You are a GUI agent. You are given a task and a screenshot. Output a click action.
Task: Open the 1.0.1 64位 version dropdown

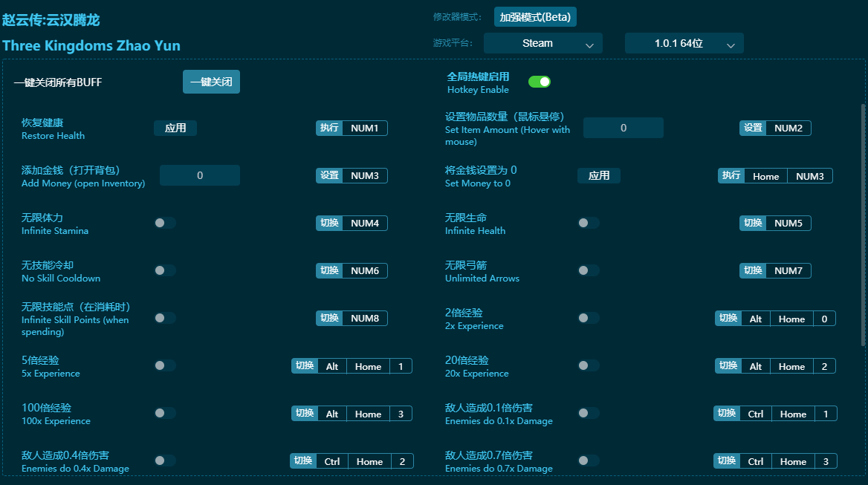(x=684, y=43)
